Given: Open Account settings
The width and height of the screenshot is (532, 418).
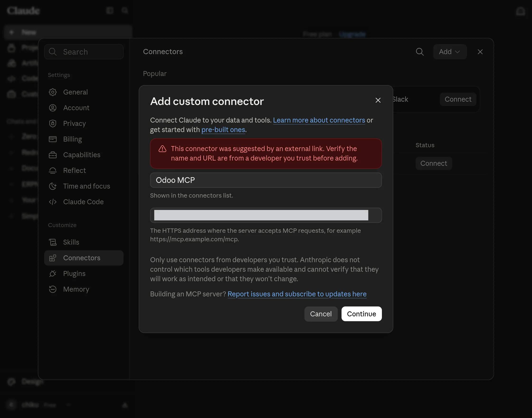Looking at the screenshot, I should 84,108.
